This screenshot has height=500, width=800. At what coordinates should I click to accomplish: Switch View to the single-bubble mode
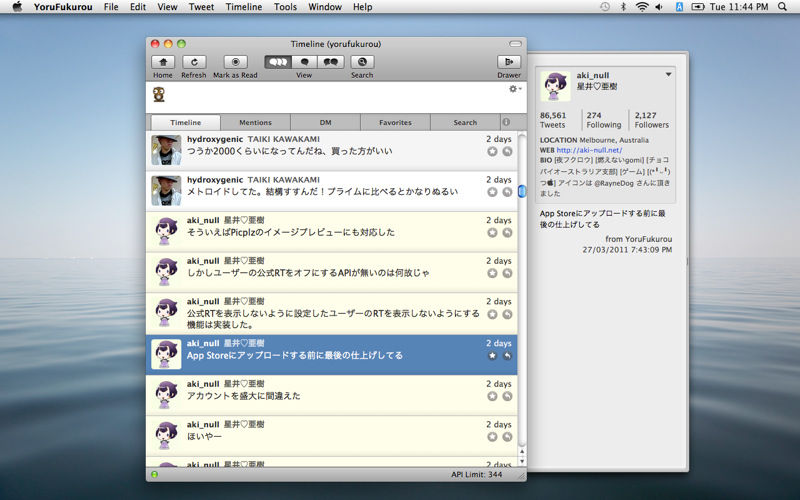(304, 62)
